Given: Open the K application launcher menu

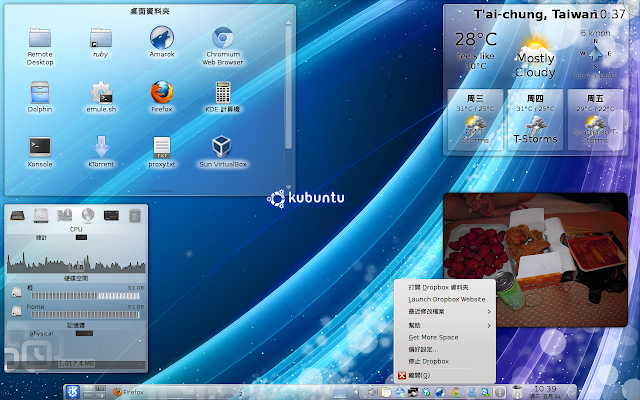Looking at the screenshot, I should (x=73, y=392).
